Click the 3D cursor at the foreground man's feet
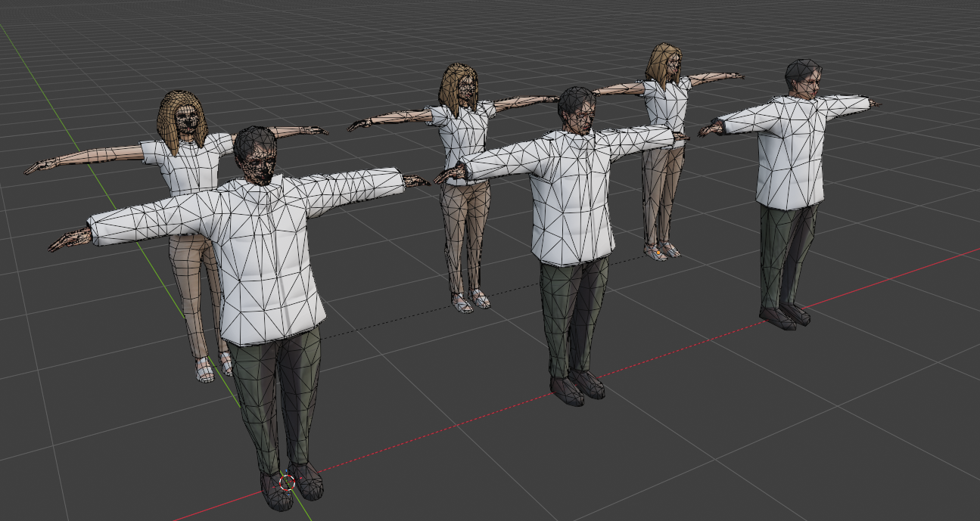This screenshot has height=521, width=980. coord(287,482)
